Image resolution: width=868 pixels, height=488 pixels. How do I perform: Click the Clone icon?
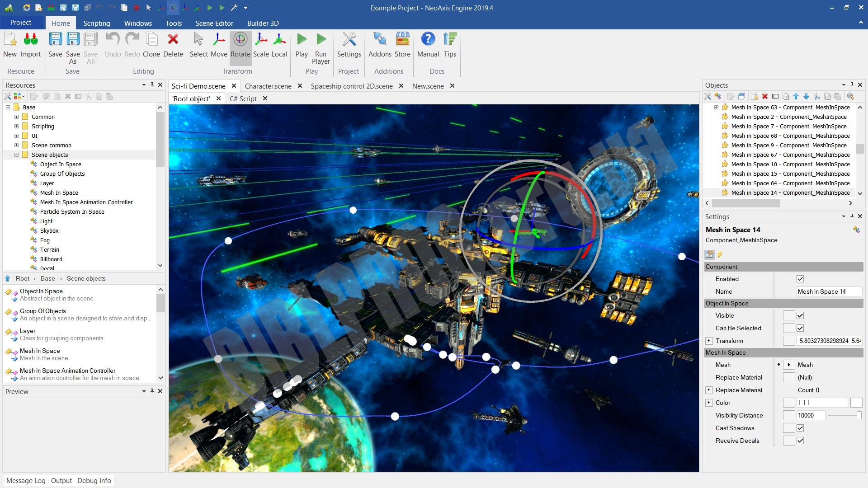pyautogui.click(x=151, y=39)
